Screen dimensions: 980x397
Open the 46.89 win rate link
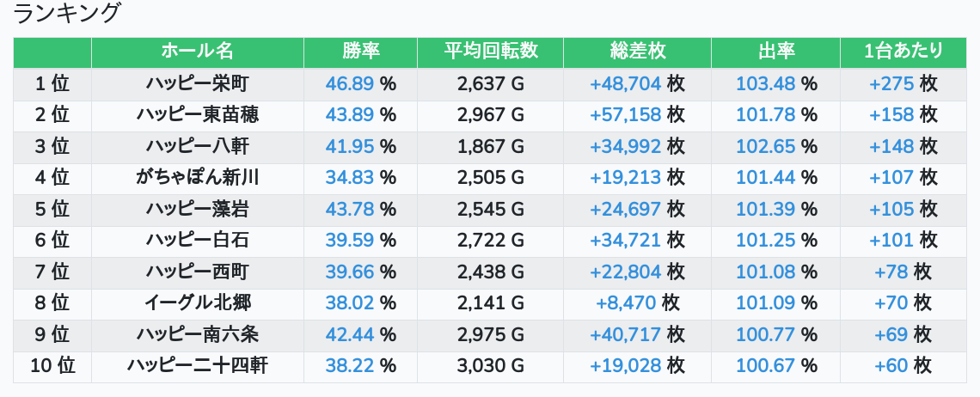tap(350, 83)
